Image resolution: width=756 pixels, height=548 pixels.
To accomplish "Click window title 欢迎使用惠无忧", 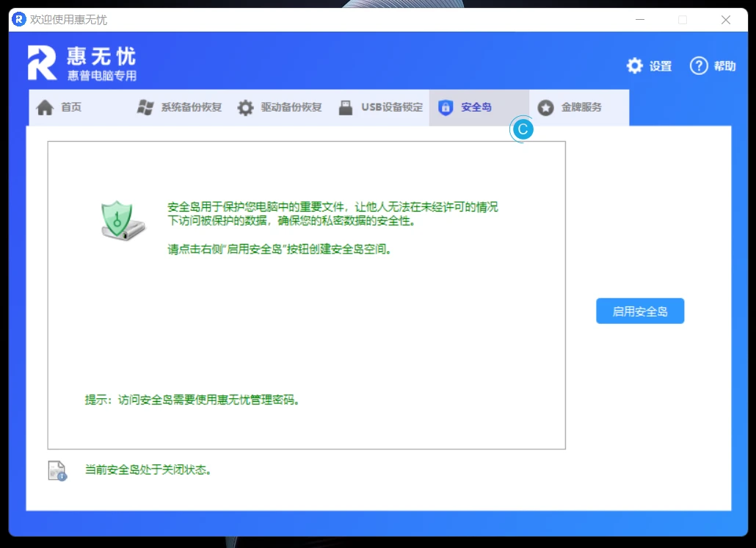I will pyautogui.click(x=68, y=20).
